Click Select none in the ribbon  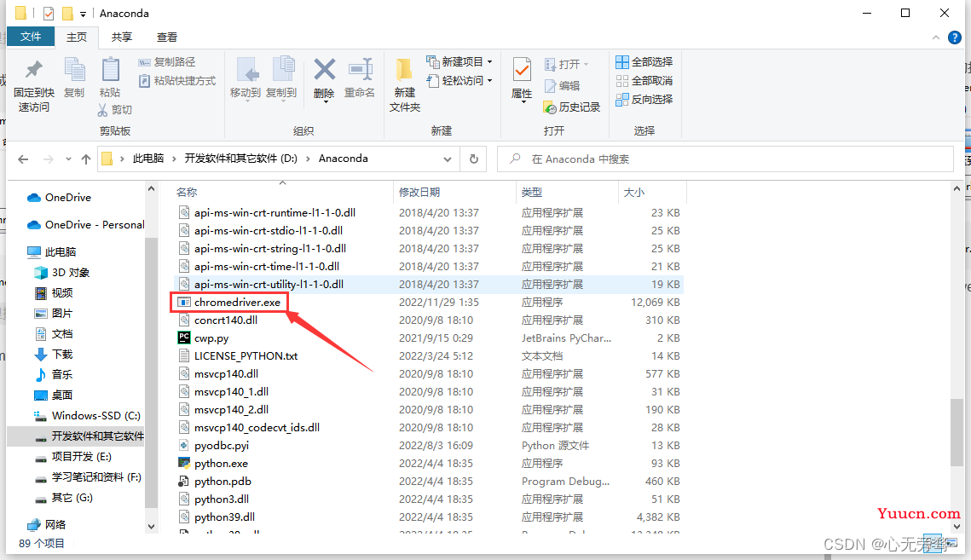click(644, 80)
